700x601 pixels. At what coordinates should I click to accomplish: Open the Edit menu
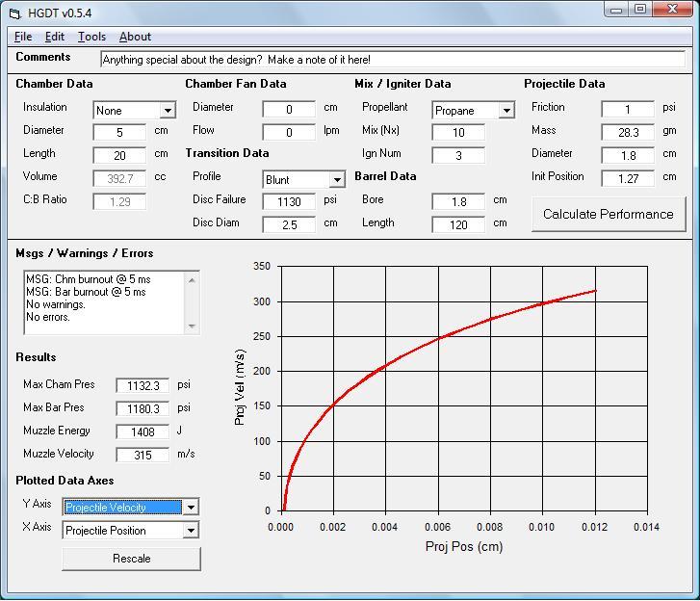tap(55, 37)
